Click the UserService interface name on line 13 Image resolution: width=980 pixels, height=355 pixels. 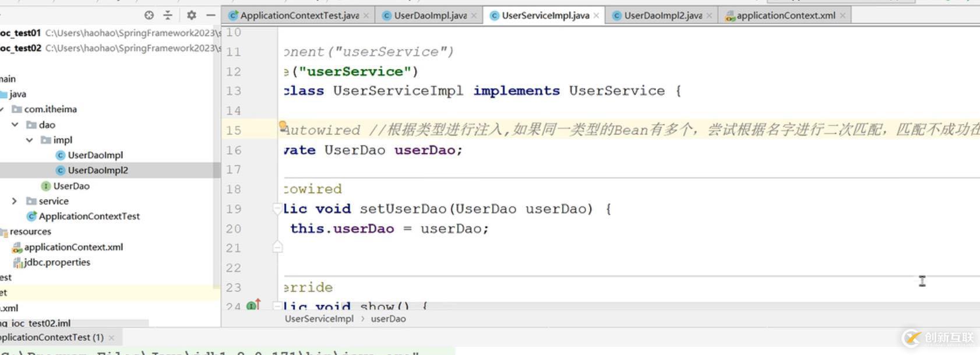click(x=617, y=91)
